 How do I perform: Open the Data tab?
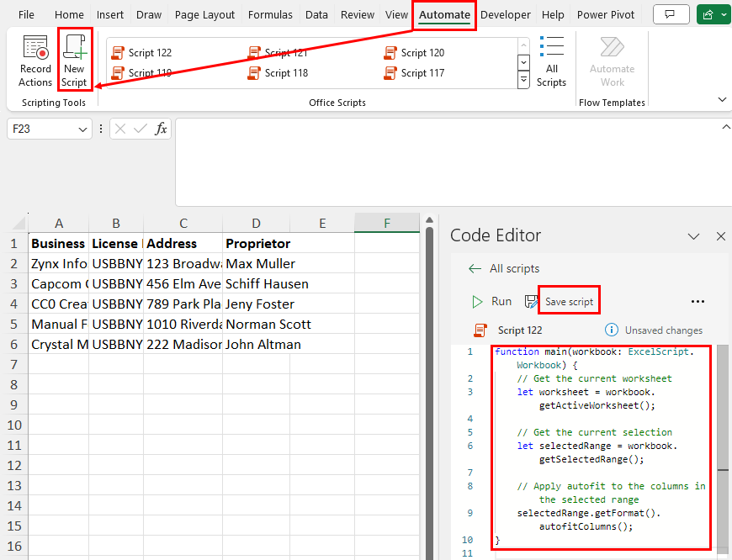pos(316,15)
